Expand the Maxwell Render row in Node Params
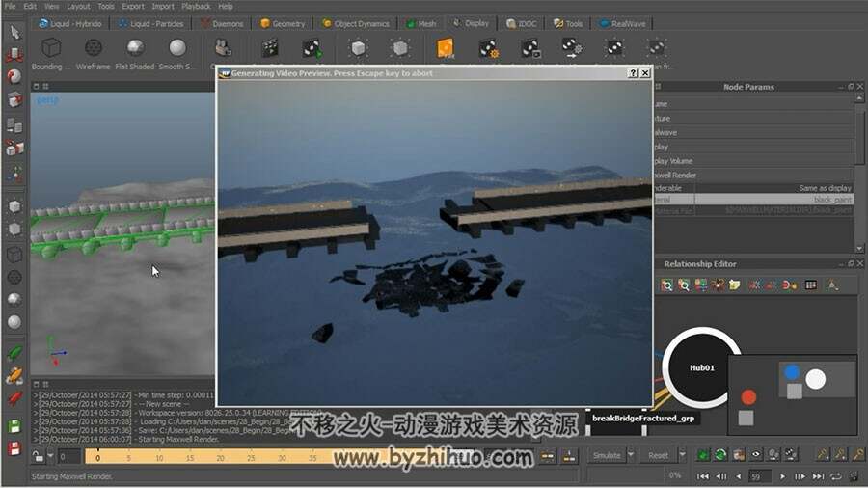The image size is (868, 488). [753, 175]
